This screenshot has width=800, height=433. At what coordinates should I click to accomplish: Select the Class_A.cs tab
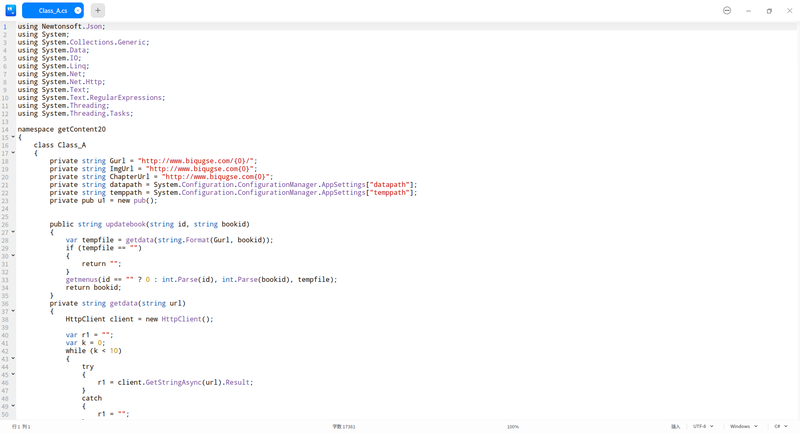click(x=53, y=10)
